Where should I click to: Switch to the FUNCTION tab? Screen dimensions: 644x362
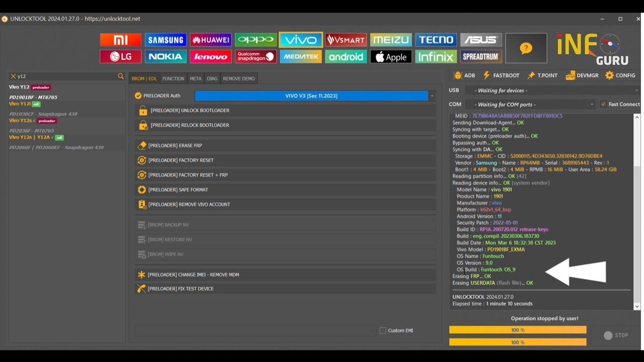tap(173, 78)
